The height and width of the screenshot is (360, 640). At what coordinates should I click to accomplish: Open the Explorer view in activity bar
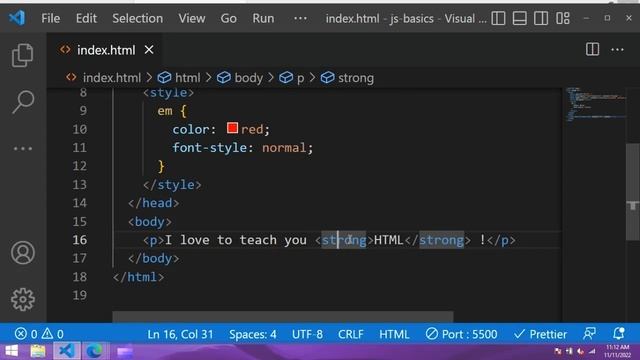click(23, 55)
